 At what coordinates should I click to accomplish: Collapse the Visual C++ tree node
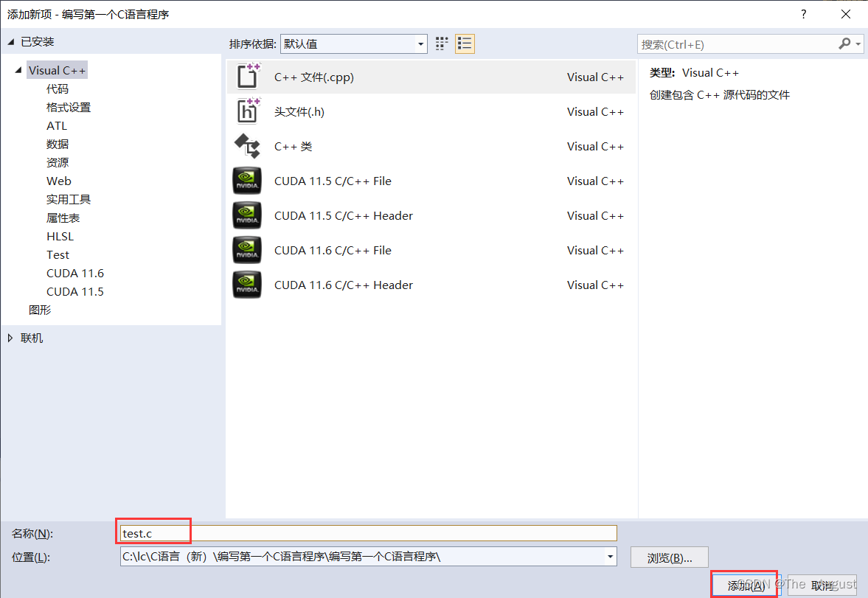point(18,70)
